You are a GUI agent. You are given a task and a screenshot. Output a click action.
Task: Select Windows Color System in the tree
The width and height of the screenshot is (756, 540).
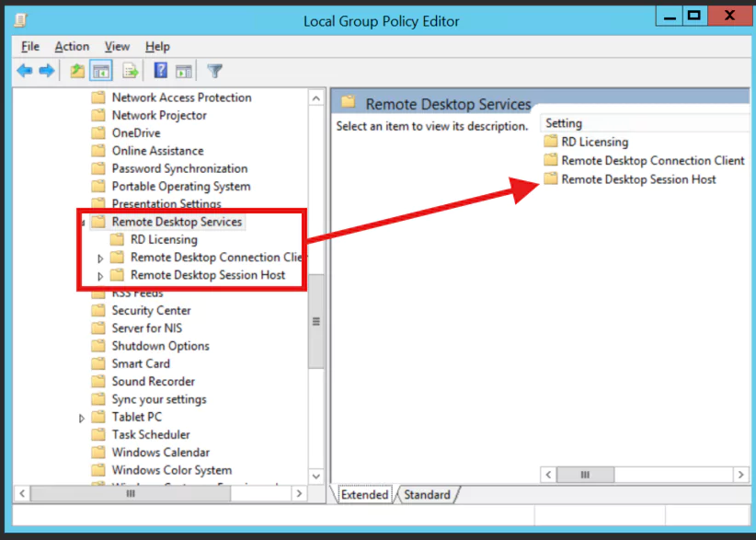(172, 470)
